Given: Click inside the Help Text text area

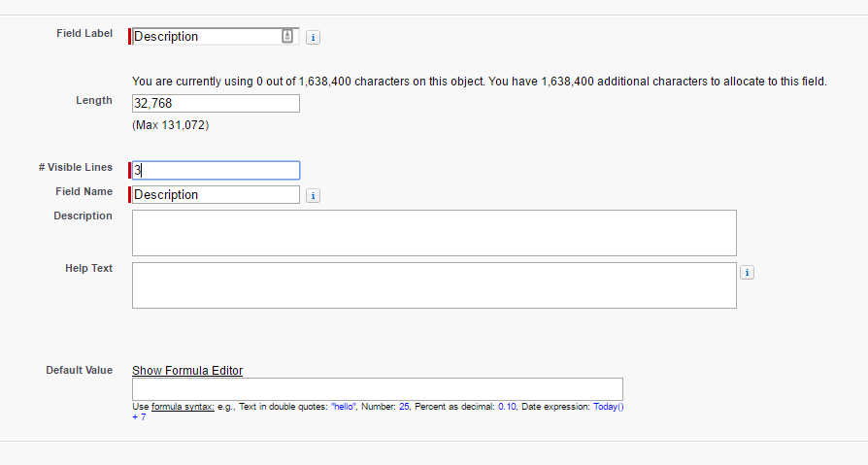Looking at the screenshot, I should 434,285.
